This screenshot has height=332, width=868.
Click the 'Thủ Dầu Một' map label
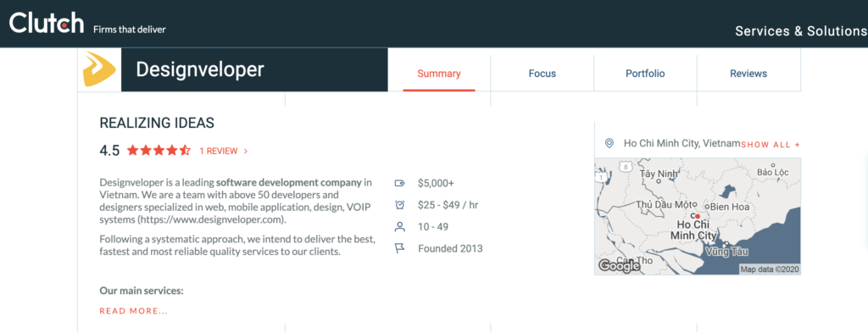click(x=663, y=204)
